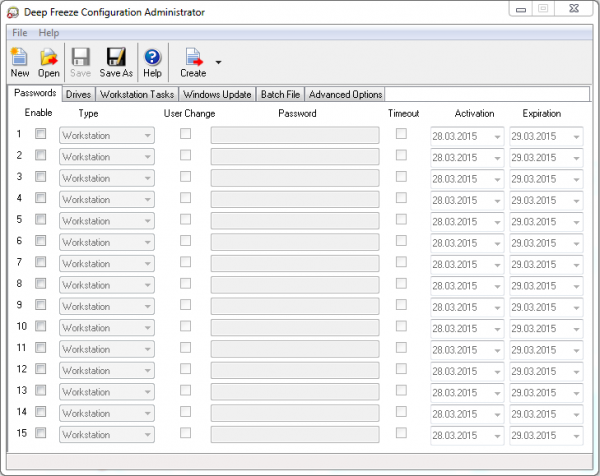This screenshot has height=476, width=600.
Task: Click the Password column header
Action: (x=297, y=114)
